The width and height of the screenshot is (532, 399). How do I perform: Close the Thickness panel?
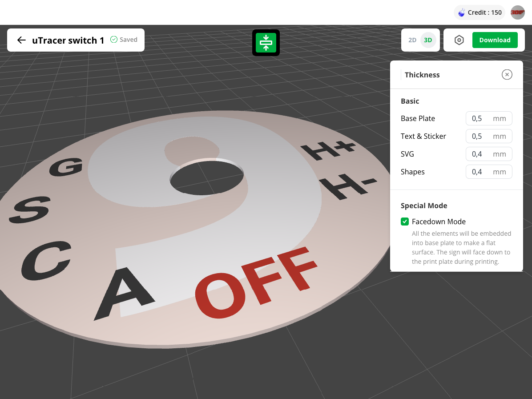pyautogui.click(x=507, y=75)
